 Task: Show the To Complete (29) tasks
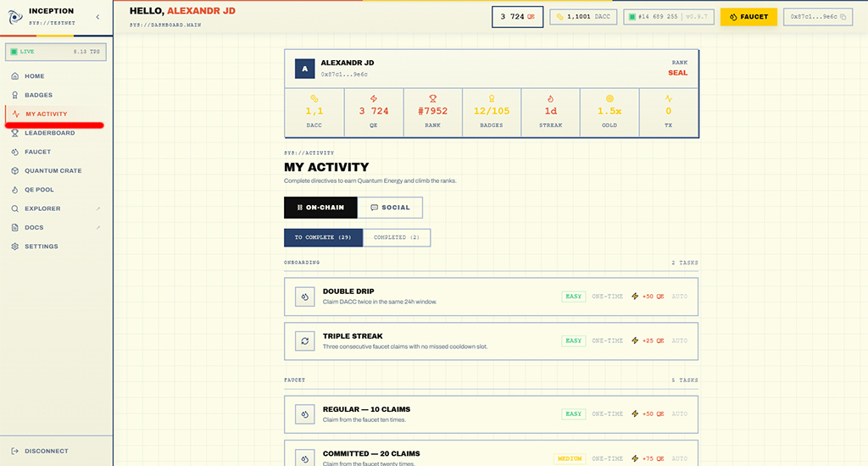pyautogui.click(x=323, y=238)
